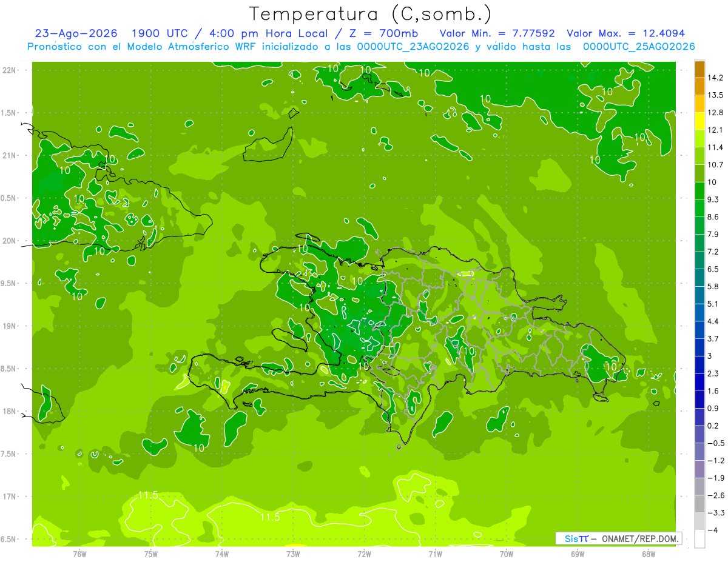
Task: Click the legend value 6.5
Action: click(x=713, y=269)
